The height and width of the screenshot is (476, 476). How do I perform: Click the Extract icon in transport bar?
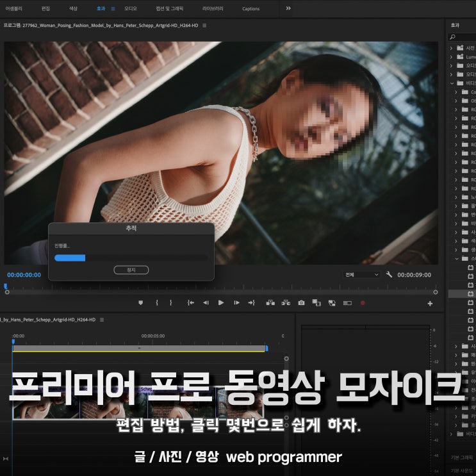[x=286, y=302]
